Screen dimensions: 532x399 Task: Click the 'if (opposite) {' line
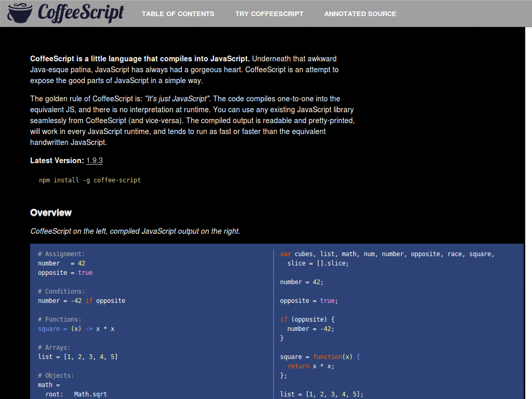click(308, 320)
